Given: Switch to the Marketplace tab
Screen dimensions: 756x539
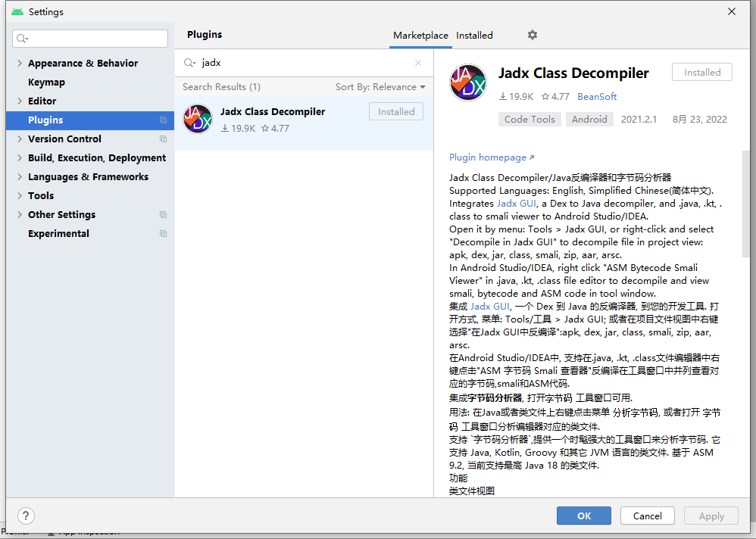Looking at the screenshot, I should pos(420,35).
